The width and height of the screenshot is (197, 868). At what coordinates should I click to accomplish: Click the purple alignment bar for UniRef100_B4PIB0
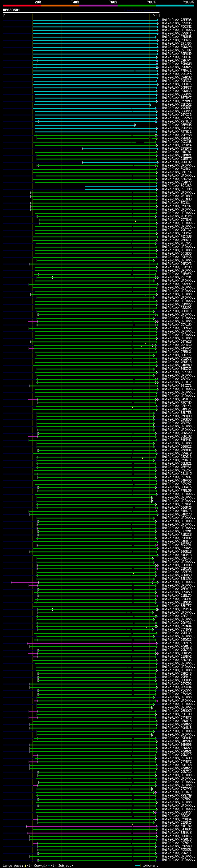[x=92, y=826]
